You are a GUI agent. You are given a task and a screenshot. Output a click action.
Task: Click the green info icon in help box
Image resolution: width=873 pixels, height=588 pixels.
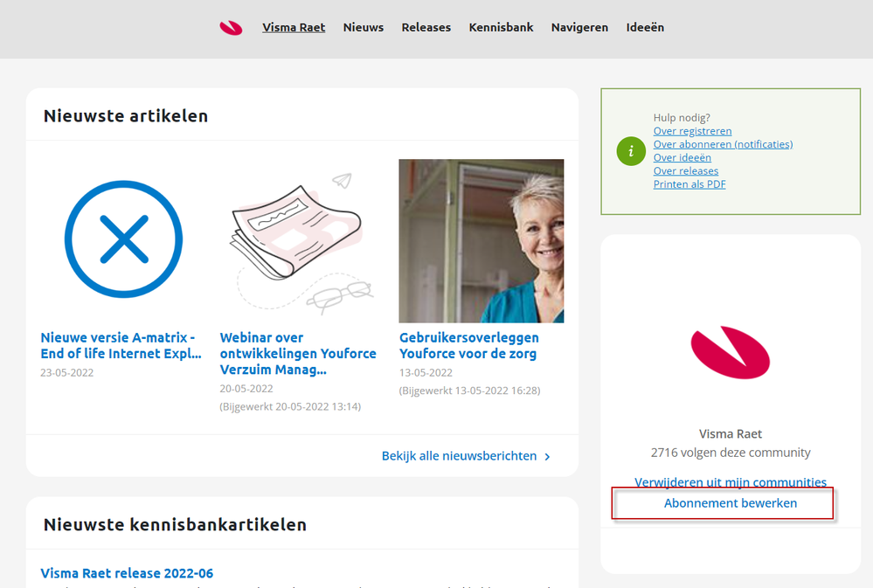(x=631, y=151)
